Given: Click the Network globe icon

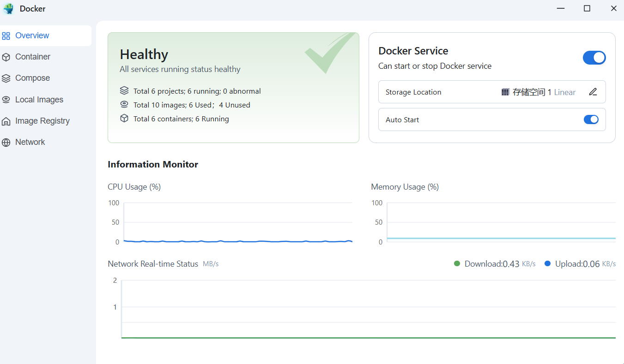Looking at the screenshot, I should [x=6, y=143].
